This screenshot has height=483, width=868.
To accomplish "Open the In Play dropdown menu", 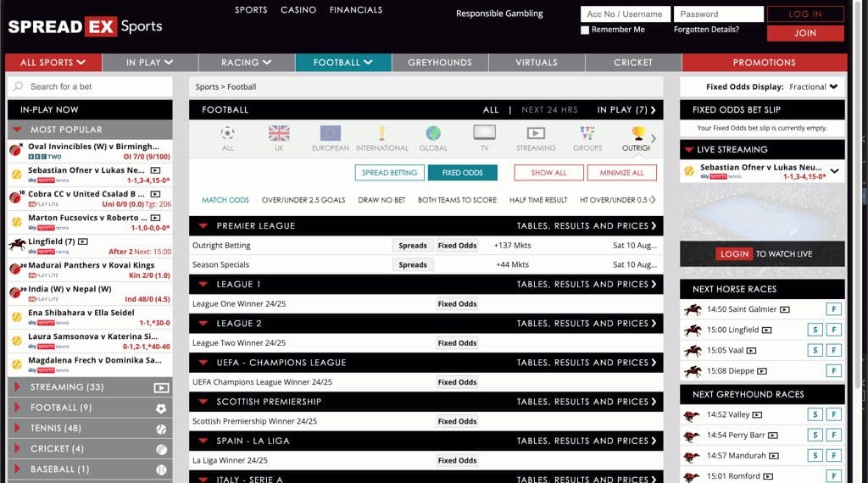I will coord(150,63).
